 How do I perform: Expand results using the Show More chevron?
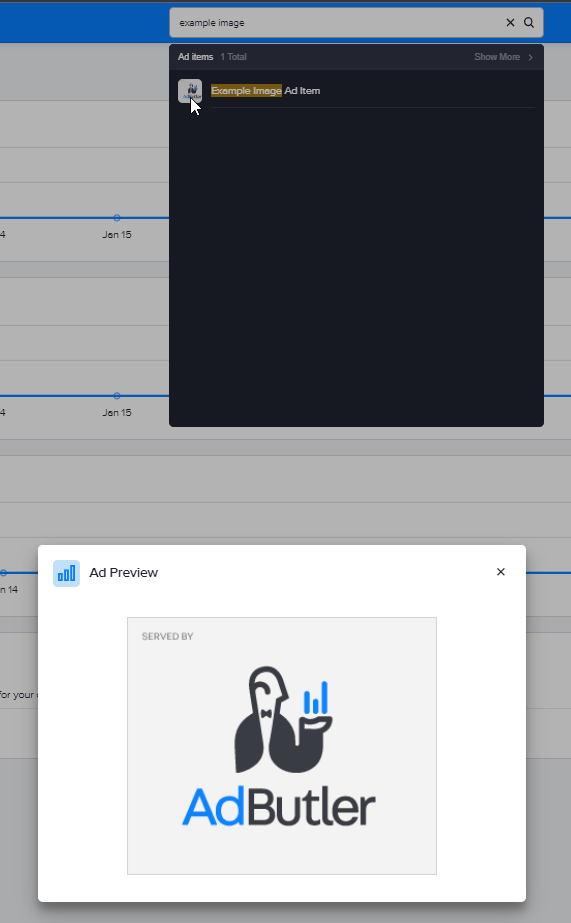[x=530, y=57]
